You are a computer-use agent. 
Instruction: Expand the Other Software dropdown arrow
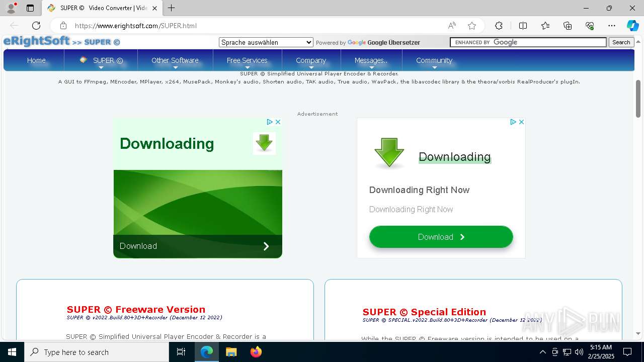(x=176, y=67)
